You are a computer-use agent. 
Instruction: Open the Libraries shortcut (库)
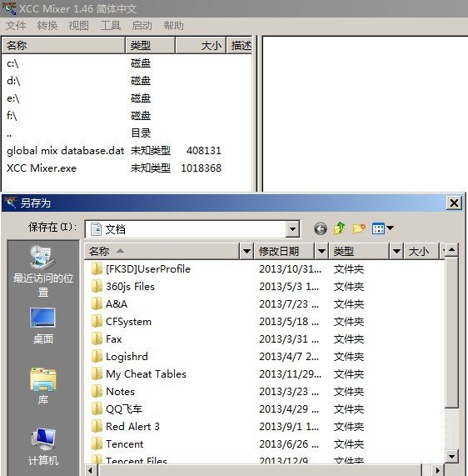point(43,386)
